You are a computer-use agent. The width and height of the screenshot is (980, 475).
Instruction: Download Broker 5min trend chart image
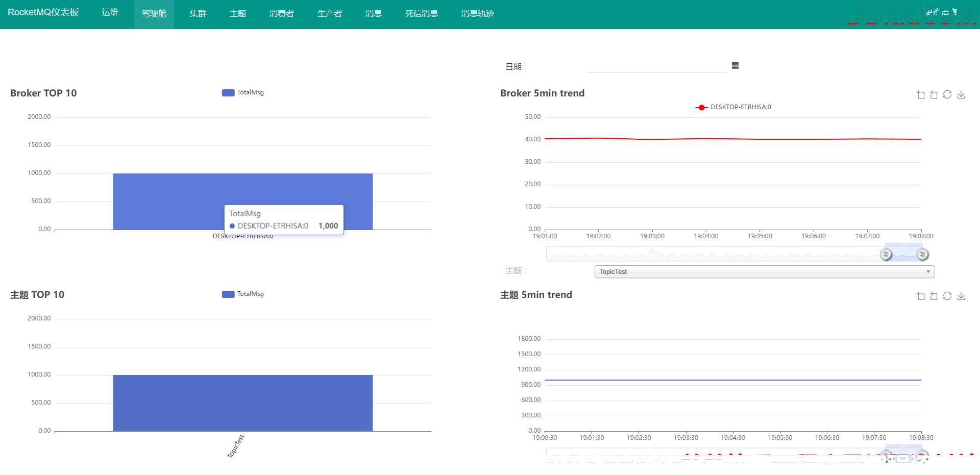tap(961, 94)
